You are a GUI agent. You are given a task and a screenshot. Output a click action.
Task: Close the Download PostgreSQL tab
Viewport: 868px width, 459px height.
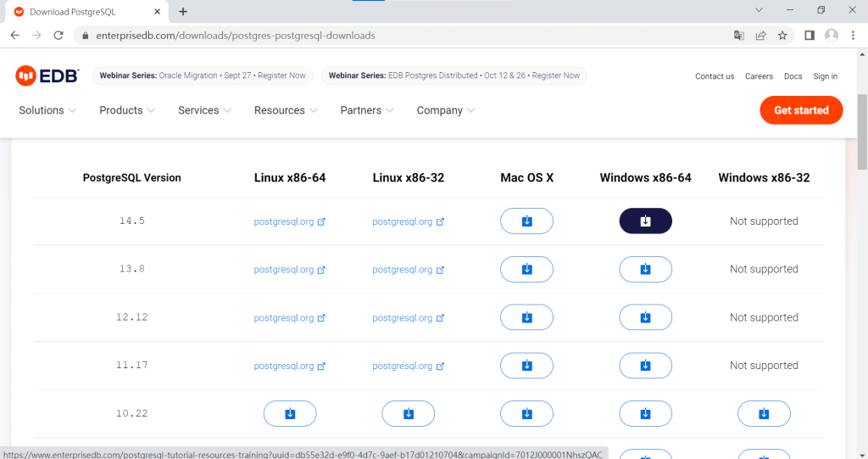(157, 12)
